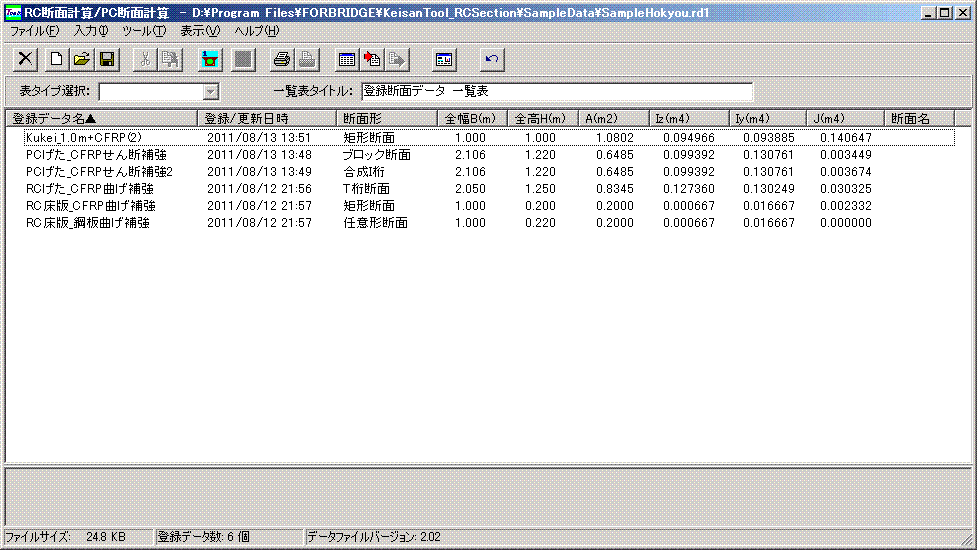Click date 2011/08/13 13:49

pyautogui.click(x=259, y=171)
